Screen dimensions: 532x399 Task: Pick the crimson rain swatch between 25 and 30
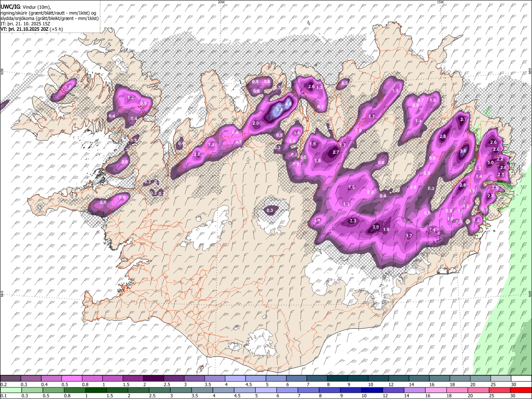coord(500,390)
